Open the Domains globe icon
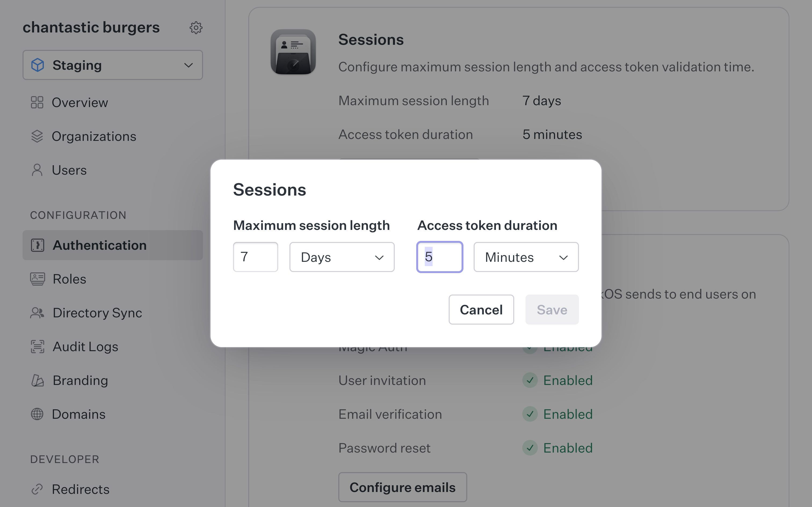The height and width of the screenshot is (507, 812). tap(37, 414)
